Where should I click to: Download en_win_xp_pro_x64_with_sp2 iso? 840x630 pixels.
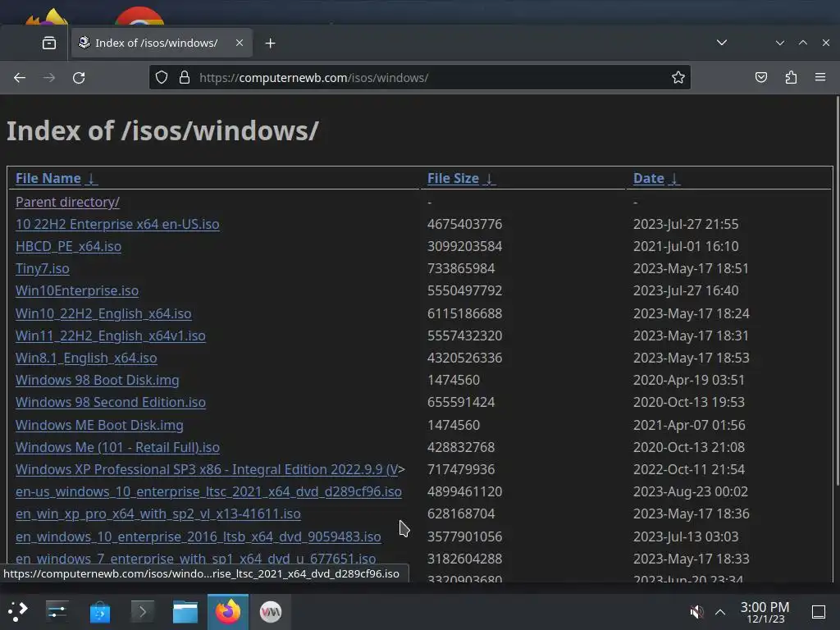coord(158,514)
